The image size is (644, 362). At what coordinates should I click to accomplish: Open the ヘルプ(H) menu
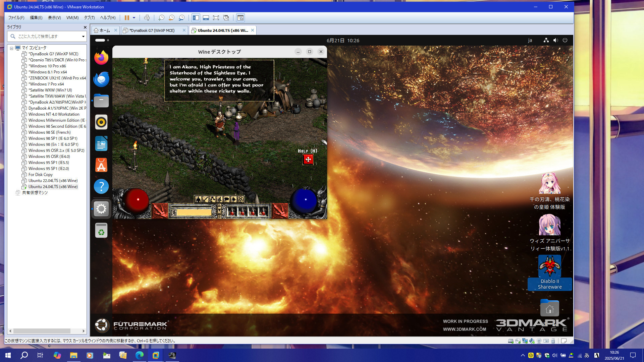click(x=108, y=18)
